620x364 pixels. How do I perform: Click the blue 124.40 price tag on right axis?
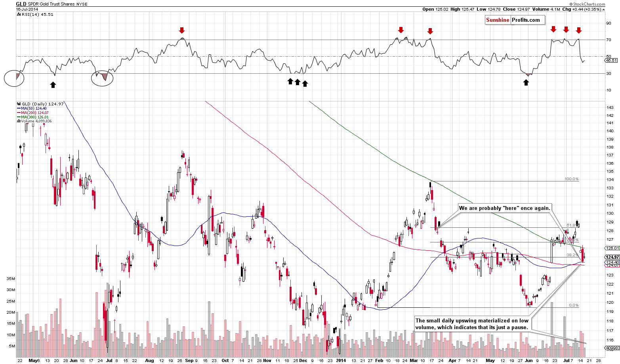[x=612, y=262]
